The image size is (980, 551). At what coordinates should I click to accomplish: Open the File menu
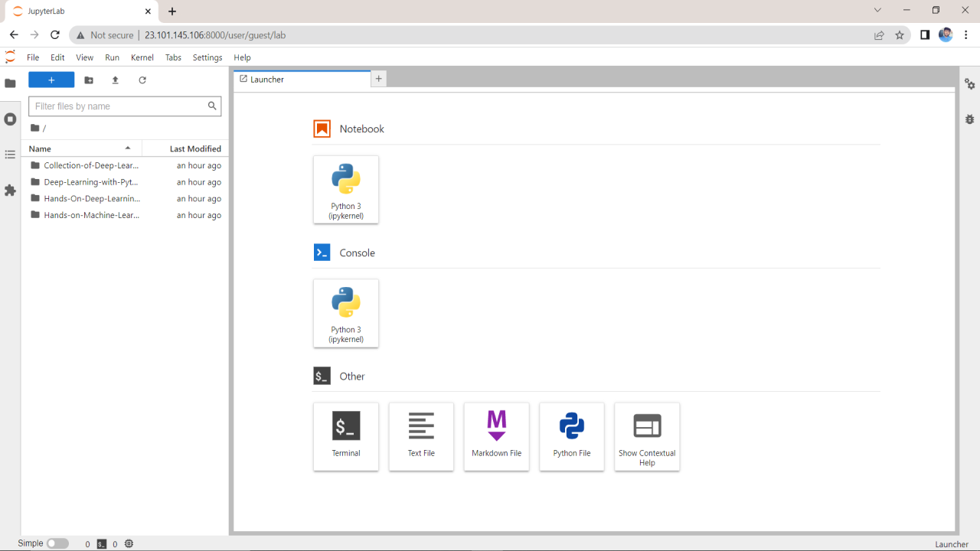click(x=33, y=57)
